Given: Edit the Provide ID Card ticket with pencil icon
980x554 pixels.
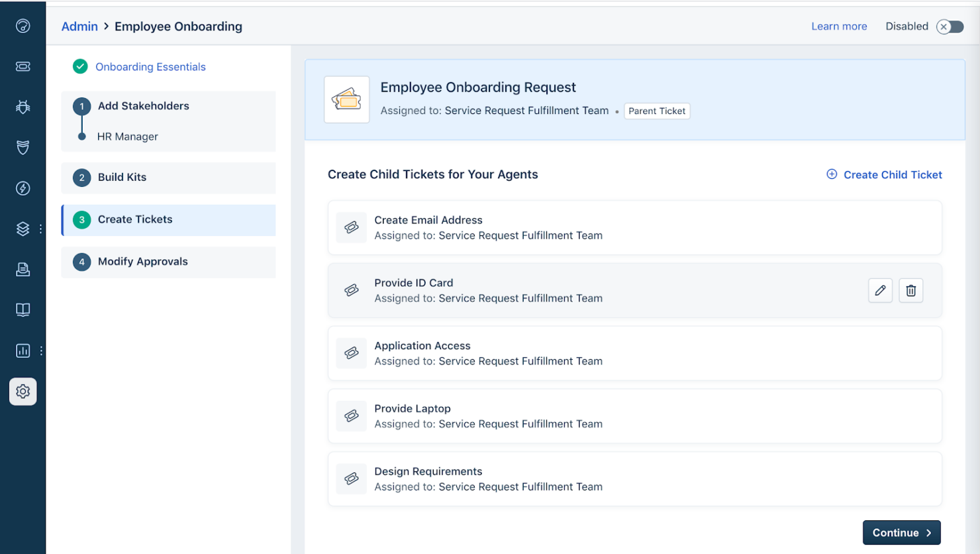Looking at the screenshot, I should [880, 290].
